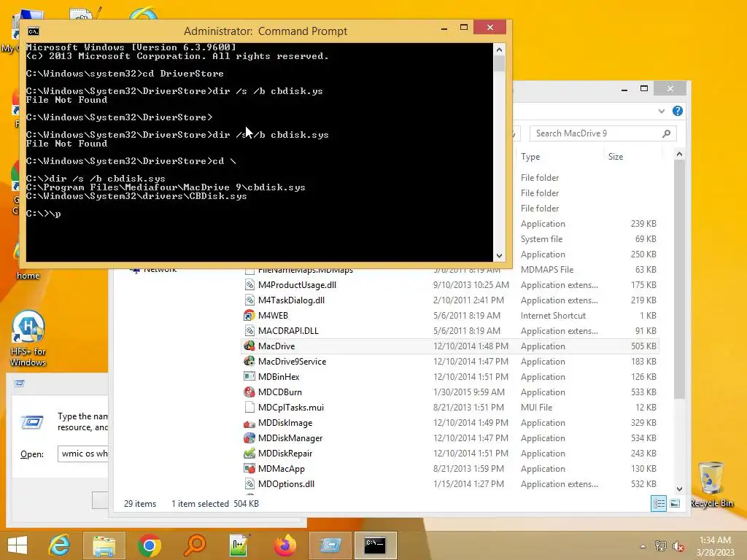Open File Explorer taskbar icon
This screenshot has width=747, height=560.
tap(104, 545)
